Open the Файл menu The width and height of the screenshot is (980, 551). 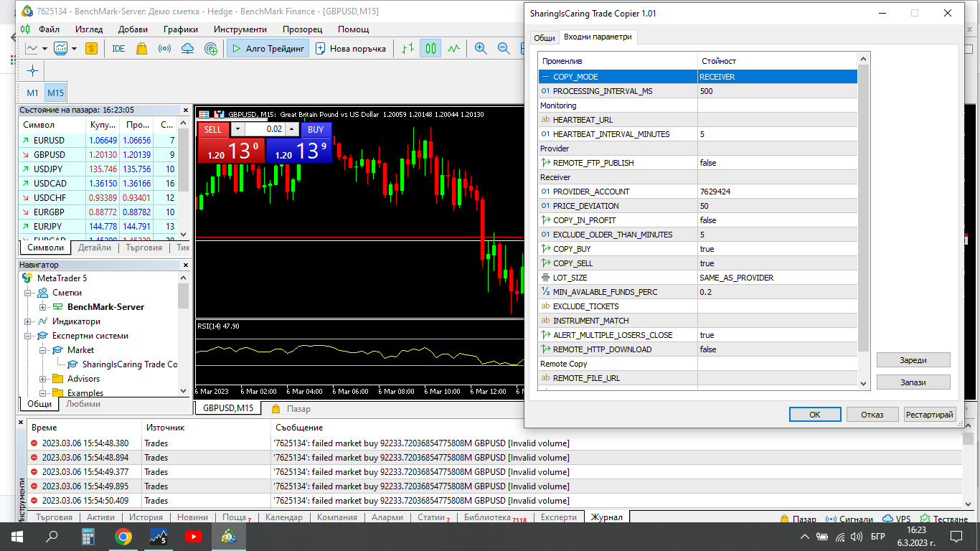(x=50, y=29)
